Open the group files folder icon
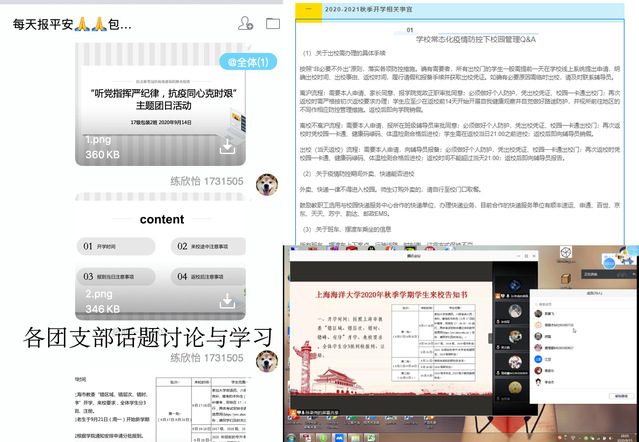This screenshot has height=442, width=639. [273, 23]
